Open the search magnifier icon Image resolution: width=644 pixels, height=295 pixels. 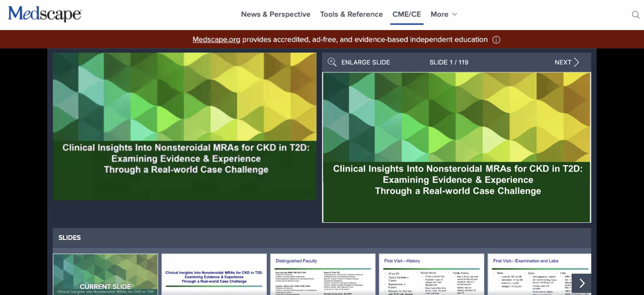[x=636, y=15]
